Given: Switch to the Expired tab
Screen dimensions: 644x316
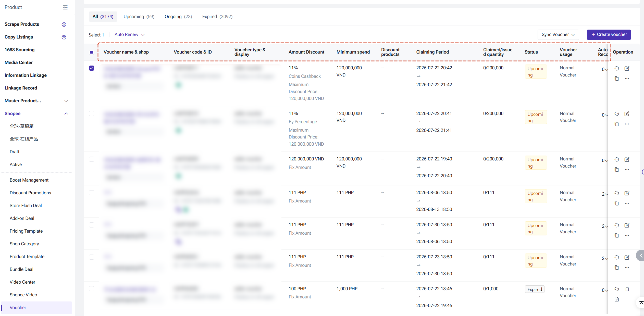Looking at the screenshot, I should click(x=217, y=17).
